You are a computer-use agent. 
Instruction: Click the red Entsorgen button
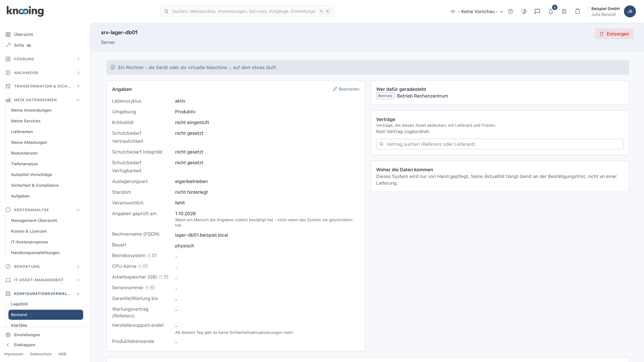[614, 34]
